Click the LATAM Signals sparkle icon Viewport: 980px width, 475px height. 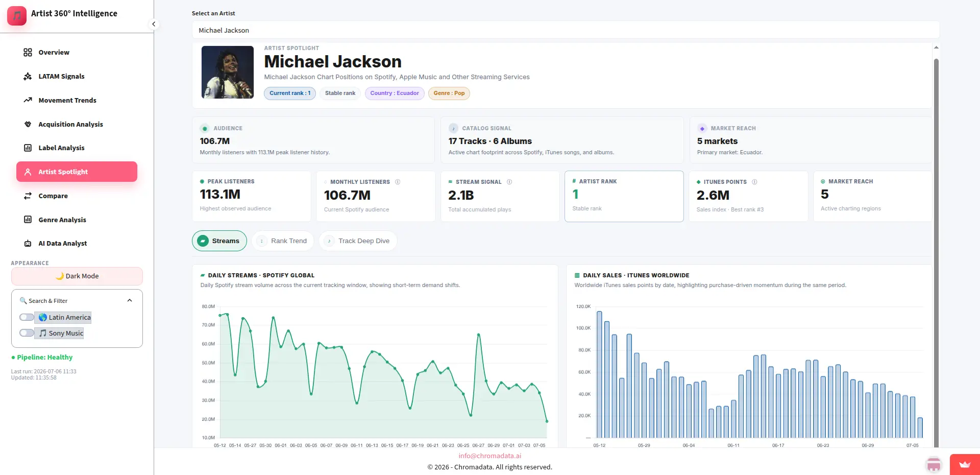(x=28, y=76)
